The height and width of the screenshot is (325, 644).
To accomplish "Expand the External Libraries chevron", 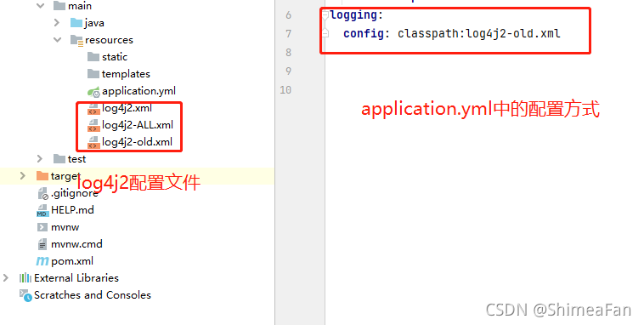I will click(6, 278).
